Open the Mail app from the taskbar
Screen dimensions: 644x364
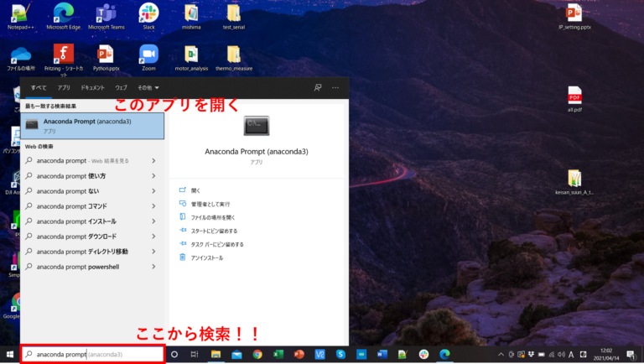tap(236, 355)
